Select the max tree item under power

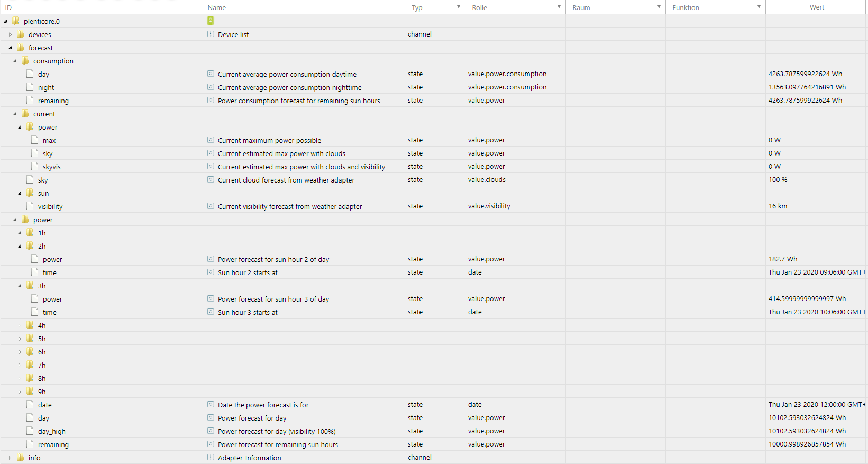[x=49, y=140]
